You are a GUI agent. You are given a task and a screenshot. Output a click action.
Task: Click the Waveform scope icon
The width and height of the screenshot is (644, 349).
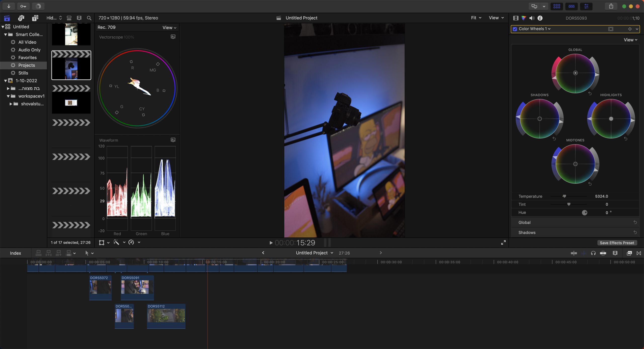(x=173, y=140)
